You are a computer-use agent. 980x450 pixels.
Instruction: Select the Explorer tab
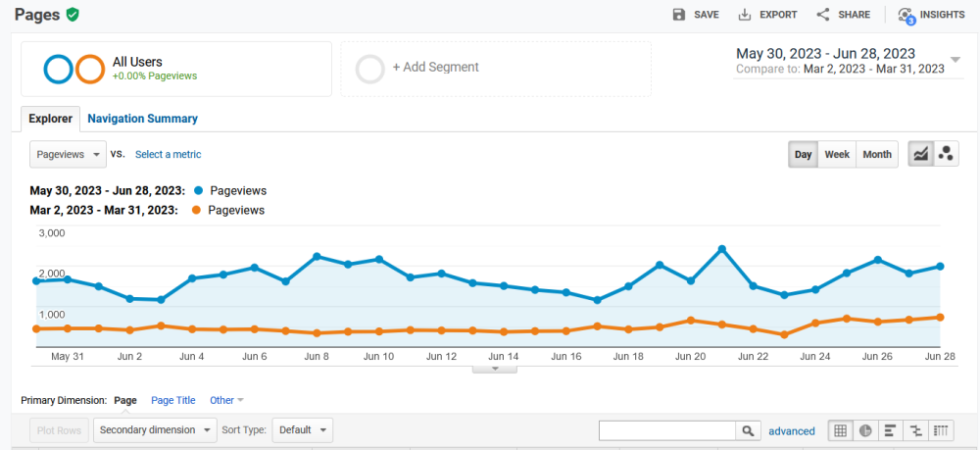(50, 119)
